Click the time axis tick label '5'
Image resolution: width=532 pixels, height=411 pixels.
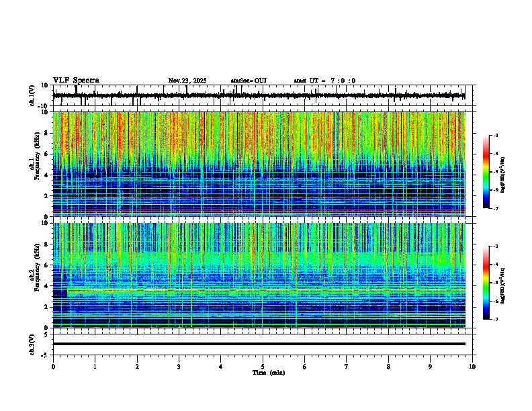[263, 367]
